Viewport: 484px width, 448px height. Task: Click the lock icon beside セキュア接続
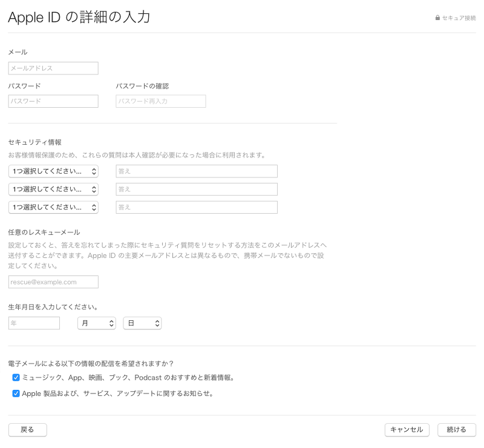[437, 18]
